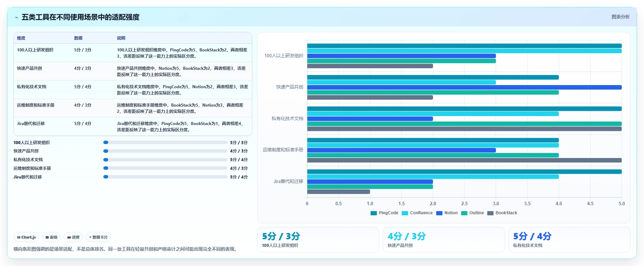
Task: Click the progress bar for Jira替代和迁移
Action: (165, 177)
